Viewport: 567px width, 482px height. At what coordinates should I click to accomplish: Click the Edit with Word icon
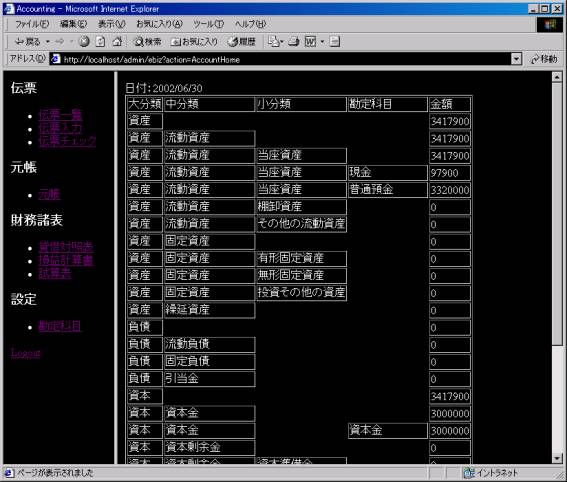coord(311,42)
